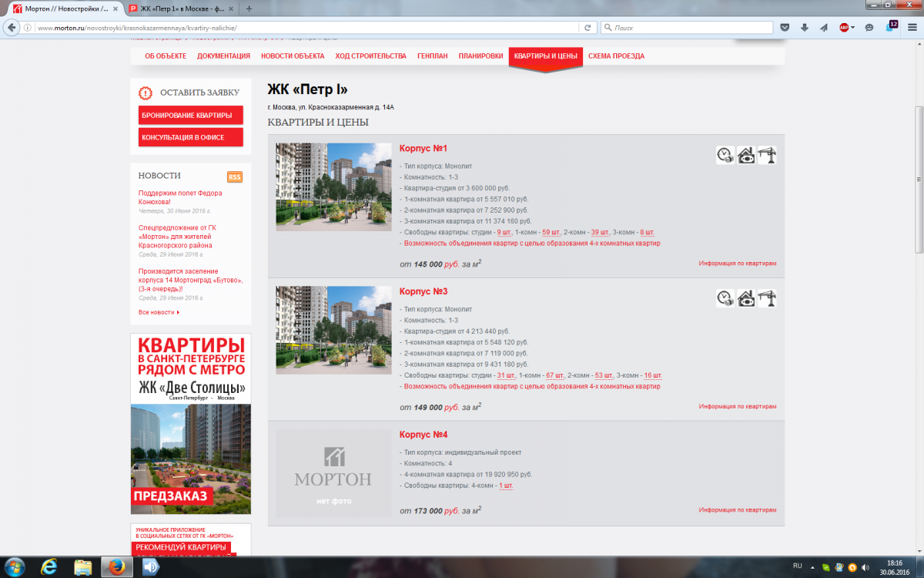Click the paper-plane send icon in the toolbar

pyautogui.click(x=824, y=27)
